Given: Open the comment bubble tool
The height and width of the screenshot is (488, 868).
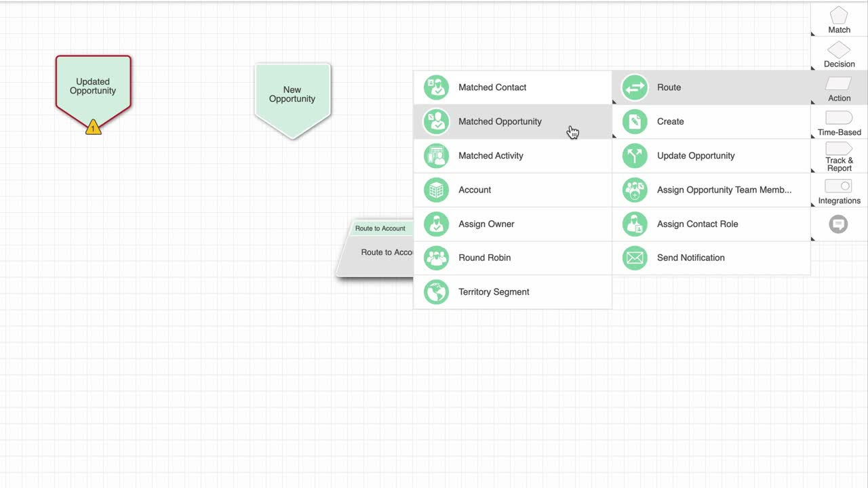Looking at the screenshot, I should (x=839, y=224).
